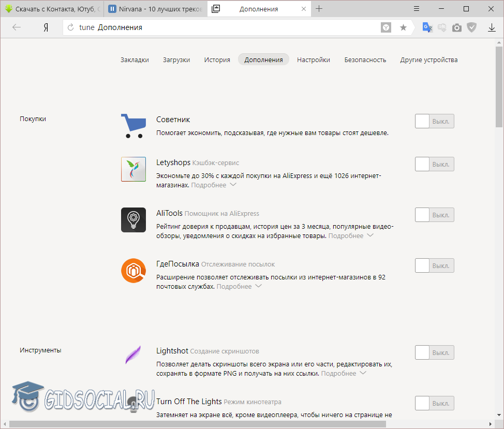Open Yandex home via Я icon

[46, 27]
